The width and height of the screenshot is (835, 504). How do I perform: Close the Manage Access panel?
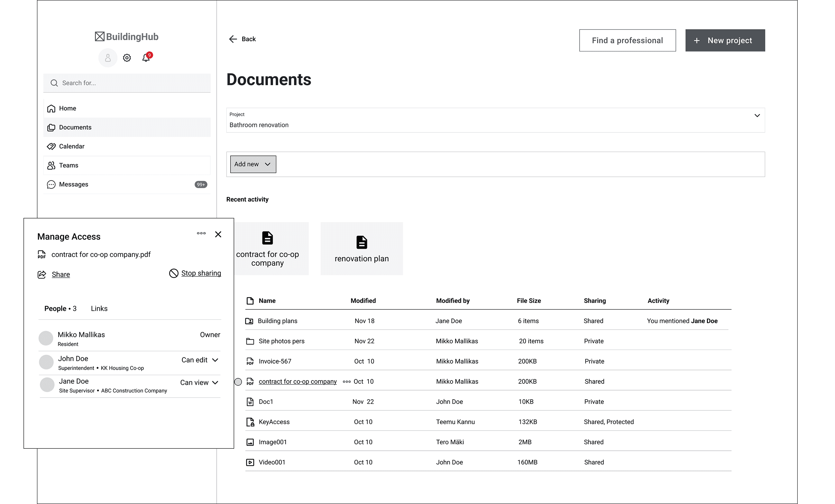[218, 234]
